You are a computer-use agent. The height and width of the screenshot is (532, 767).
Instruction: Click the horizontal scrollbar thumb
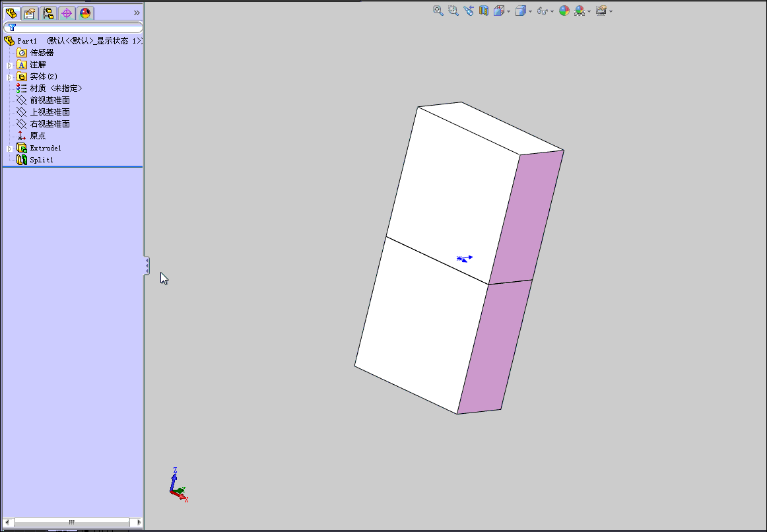point(72,522)
